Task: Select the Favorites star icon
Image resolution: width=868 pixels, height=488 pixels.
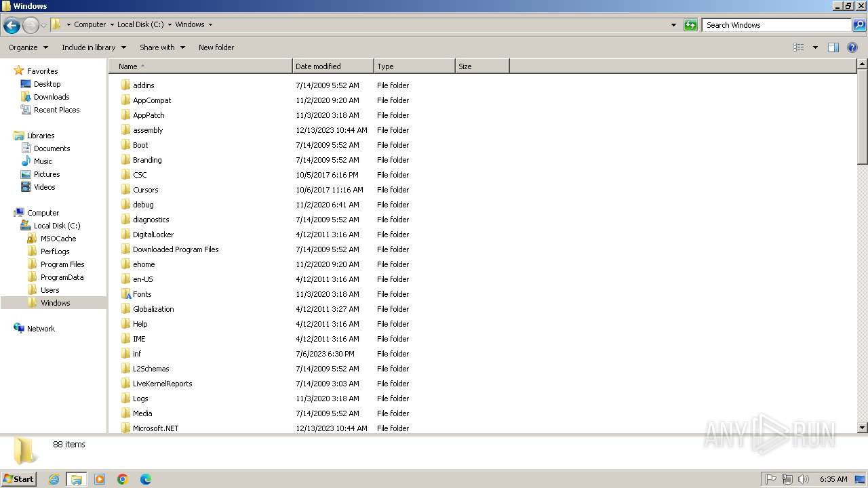Action: (19, 71)
